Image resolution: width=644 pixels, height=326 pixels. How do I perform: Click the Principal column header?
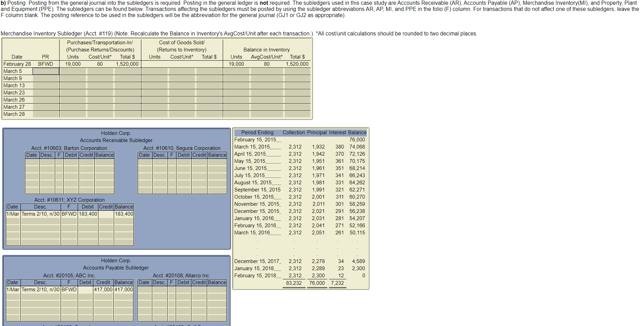coord(317,133)
